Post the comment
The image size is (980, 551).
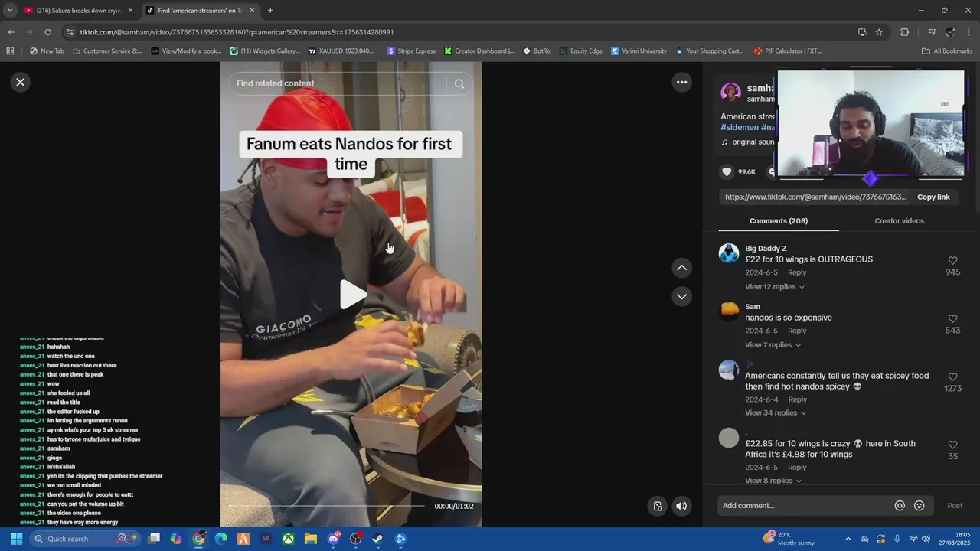tap(955, 506)
